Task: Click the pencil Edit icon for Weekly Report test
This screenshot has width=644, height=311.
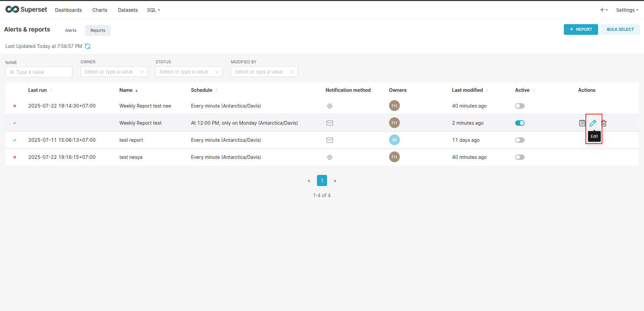Action: (593, 123)
